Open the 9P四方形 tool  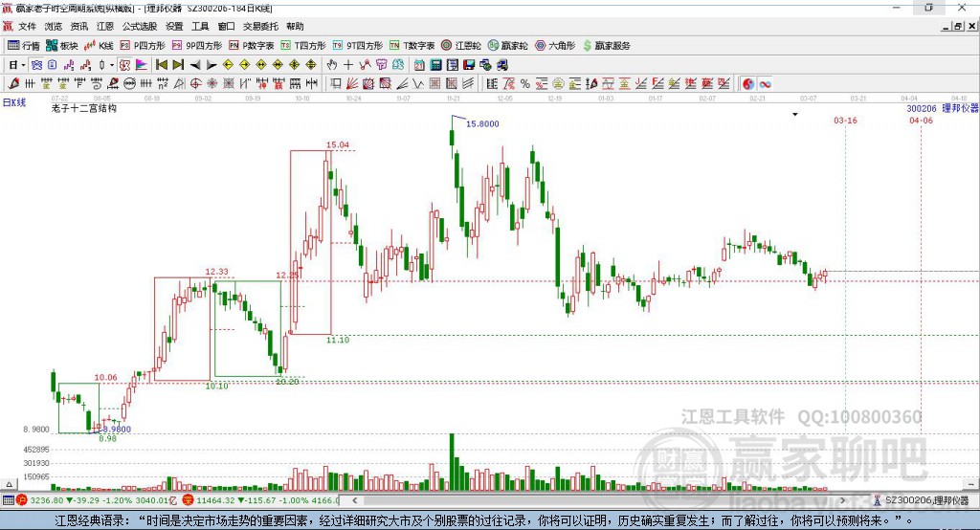[x=197, y=46]
